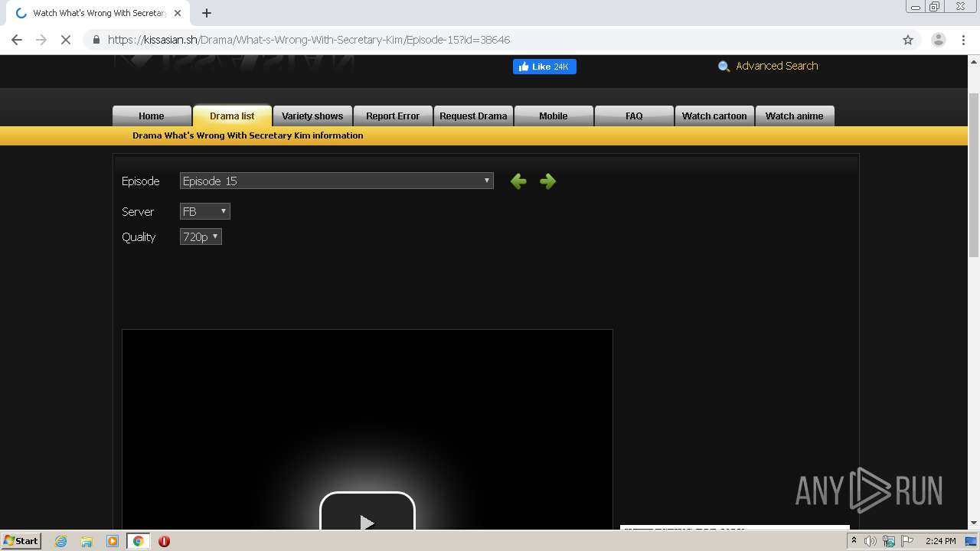Open What's Wrong With Secretary Kim information link
Viewport: 980px width, 551px height.
click(x=247, y=135)
